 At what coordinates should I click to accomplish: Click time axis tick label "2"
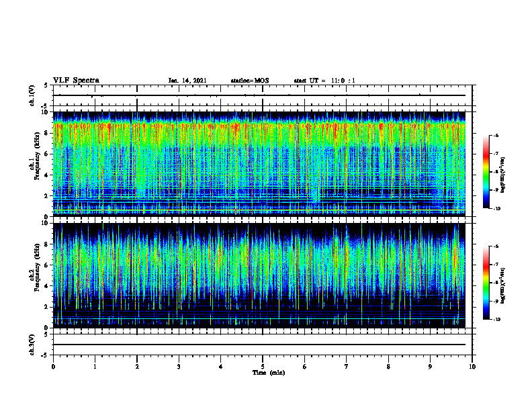pyautogui.click(x=137, y=367)
